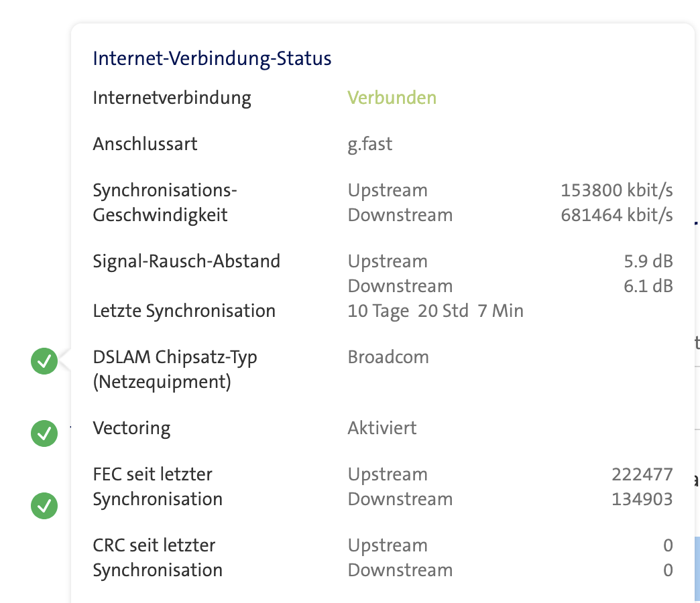Click the Aktiviert vectoring status
This screenshot has height=603, width=700.
pos(382,428)
